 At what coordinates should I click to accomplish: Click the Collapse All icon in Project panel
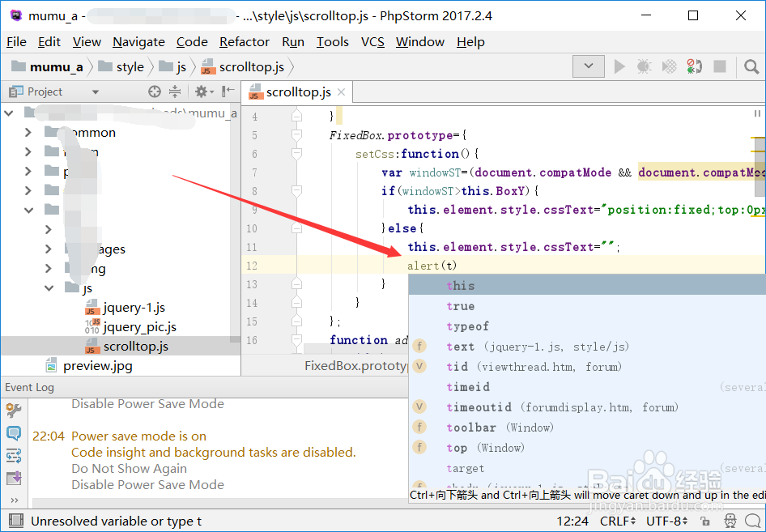pos(175,92)
